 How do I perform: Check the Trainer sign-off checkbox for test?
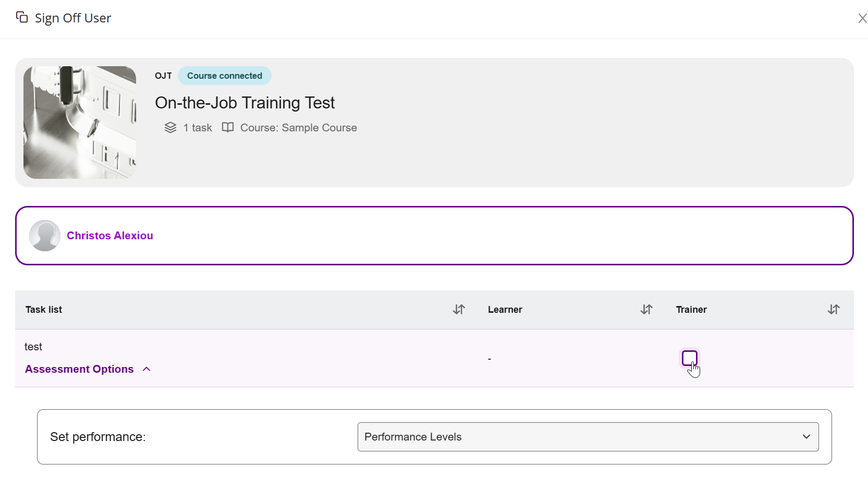[x=689, y=358]
